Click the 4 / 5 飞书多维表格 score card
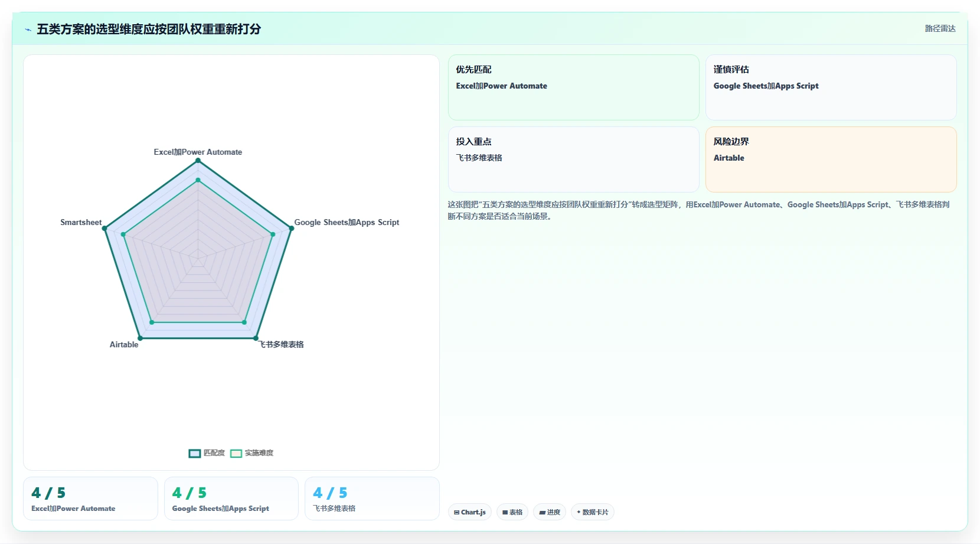Viewport: 980px width, 544px height. [x=372, y=499]
